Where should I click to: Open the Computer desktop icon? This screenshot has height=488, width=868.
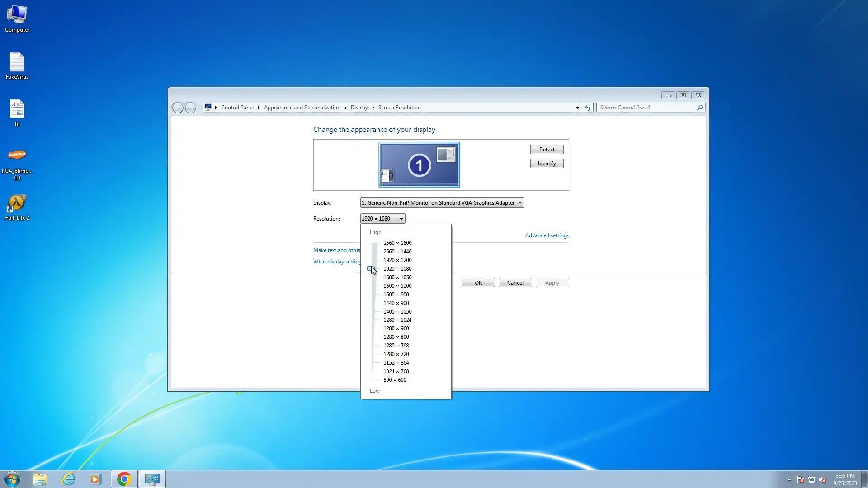pyautogui.click(x=17, y=18)
